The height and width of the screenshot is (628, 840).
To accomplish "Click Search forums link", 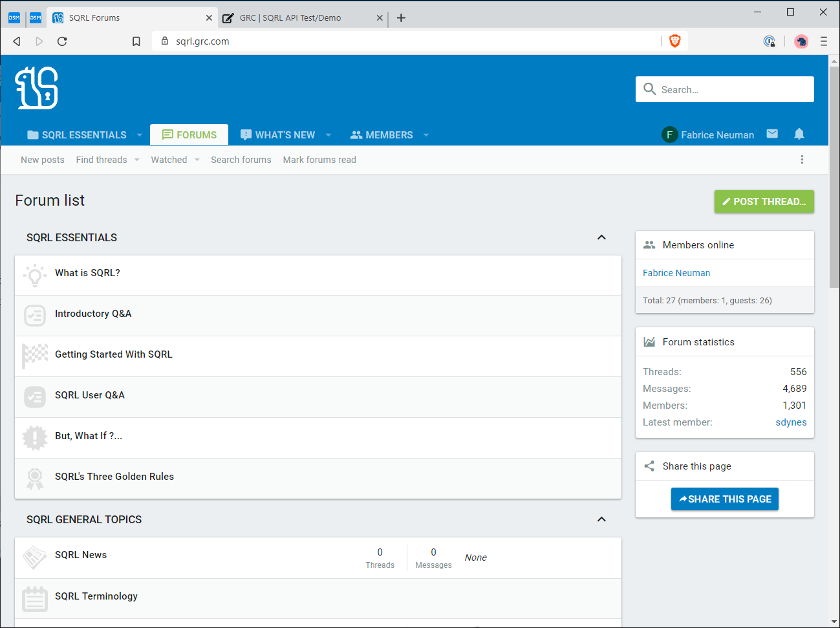I will pyautogui.click(x=241, y=160).
